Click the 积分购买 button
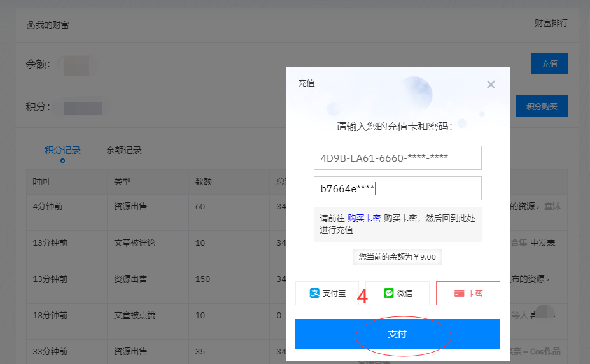Image resolution: width=590 pixels, height=364 pixels. pos(542,106)
